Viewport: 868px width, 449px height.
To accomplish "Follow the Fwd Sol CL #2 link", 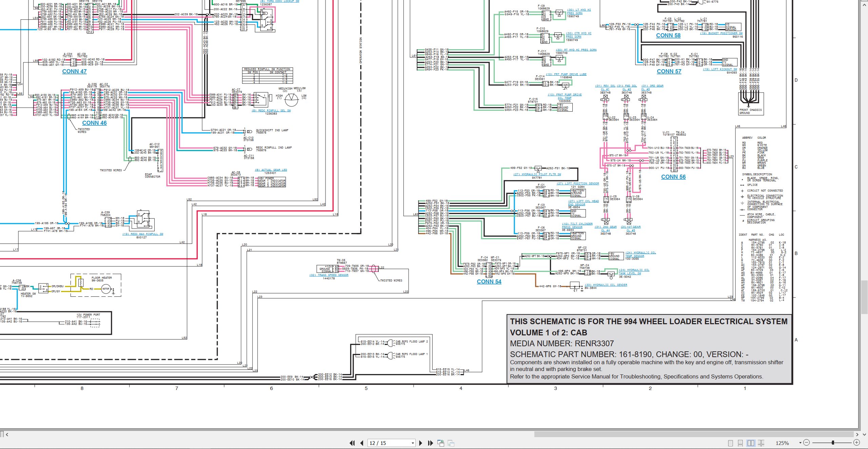I will [627, 87].
